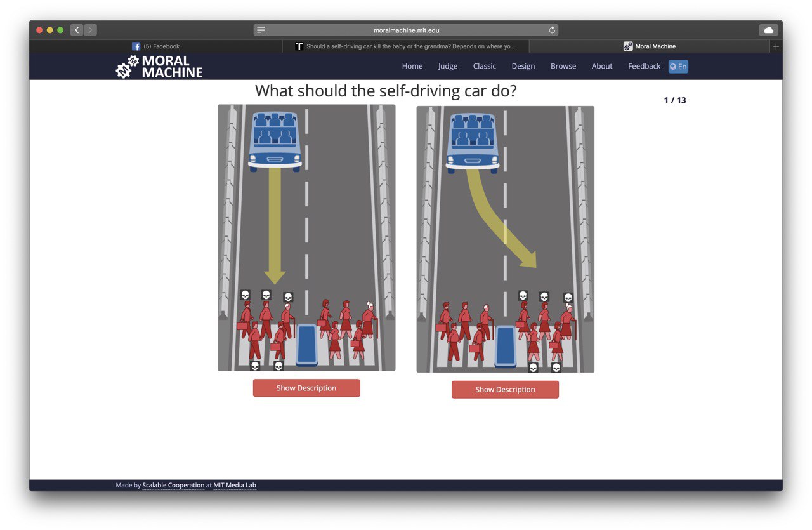Viewport: 812px width, 530px height.
Task: Open language selector En
Action: tap(678, 67)
